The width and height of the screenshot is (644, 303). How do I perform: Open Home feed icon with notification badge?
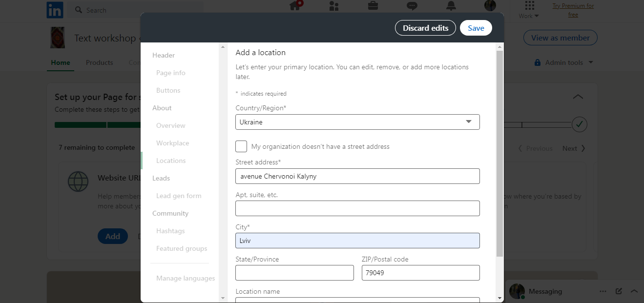(296, 5)
